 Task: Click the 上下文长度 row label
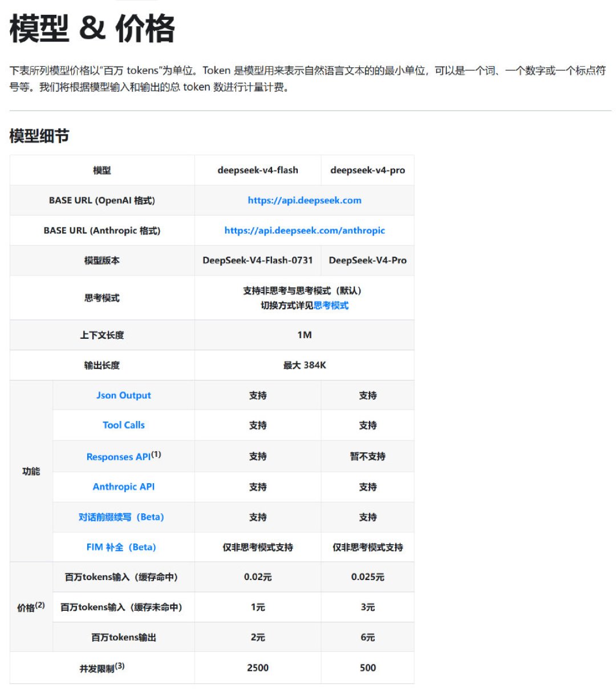[102, 335]
